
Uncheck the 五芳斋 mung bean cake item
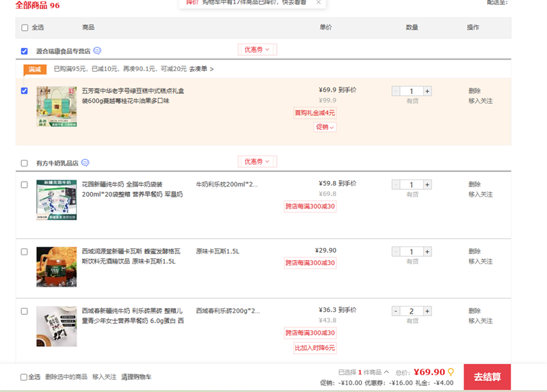coord(25,91)
